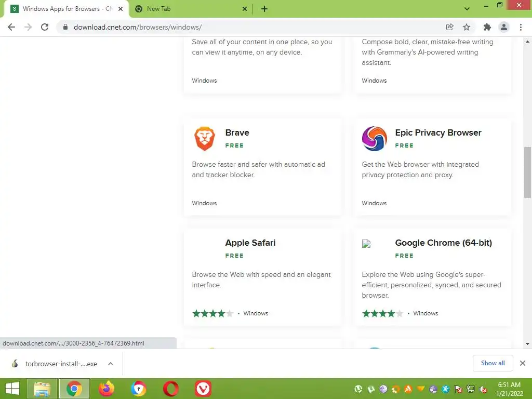The width and height of the screenshot is (532, 399).
Task: Reload the current page
Action: (x=45, y=27)
